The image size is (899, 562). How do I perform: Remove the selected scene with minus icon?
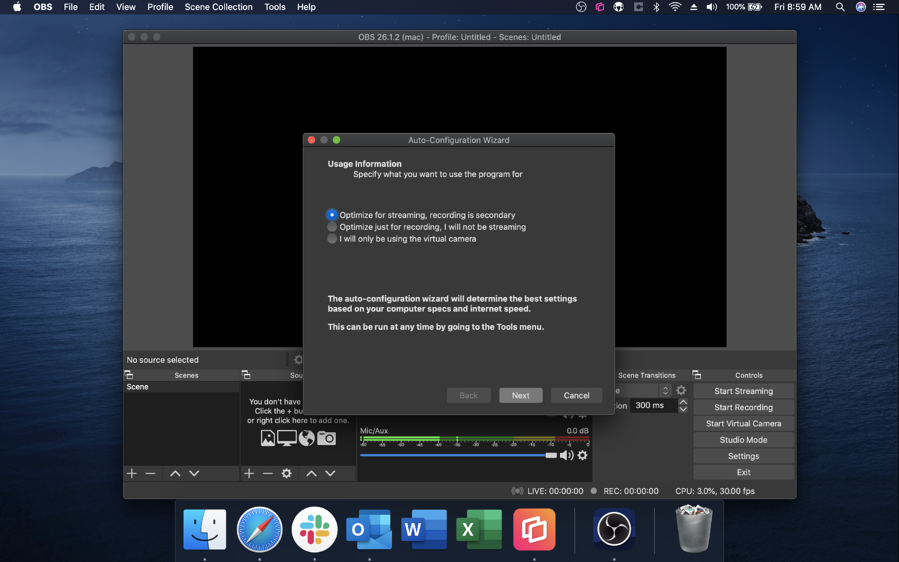[150, 473]
